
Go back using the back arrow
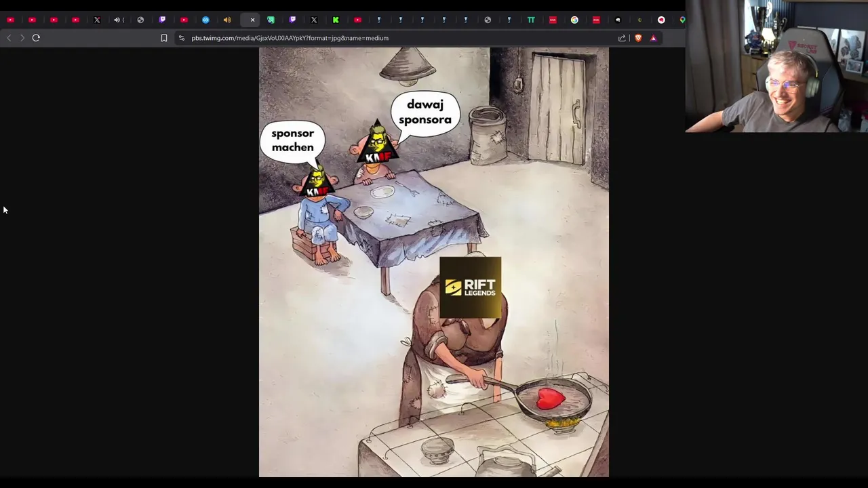tap(9, 38)
